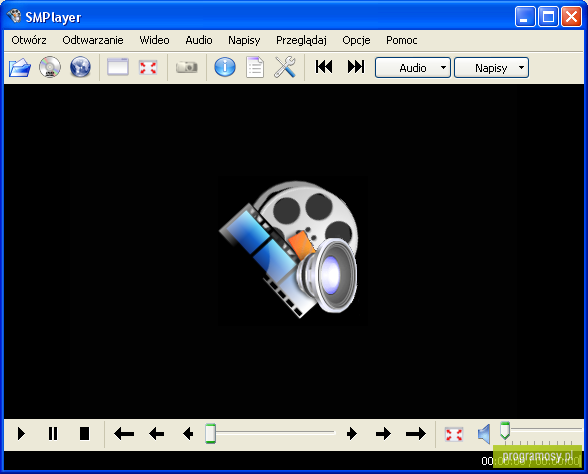Toggle fullscreen icon in top toolbar
This screenshot has height=474, width=588.
148,68
